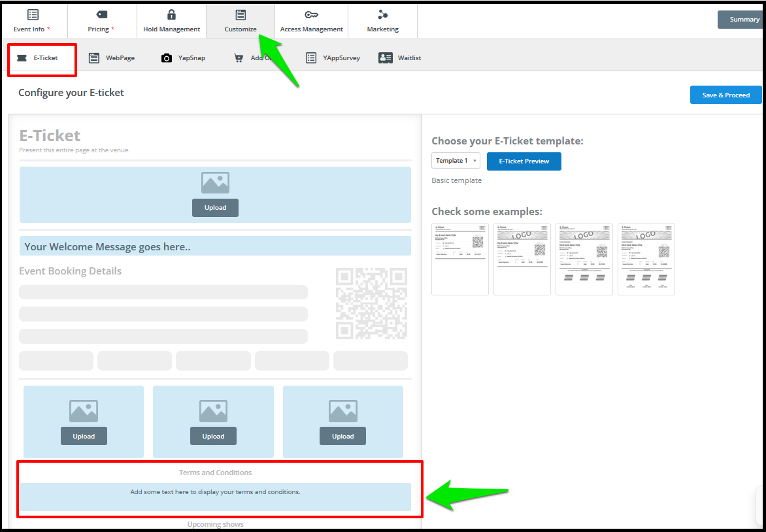Switch to the WebPage sub-tab
The width and height of the screenshot is (766, 532).
[111, 58]
